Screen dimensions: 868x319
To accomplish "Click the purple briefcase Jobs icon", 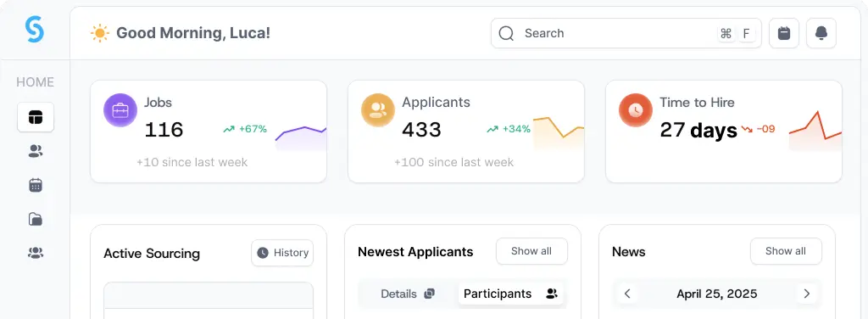I will point(120,110).
